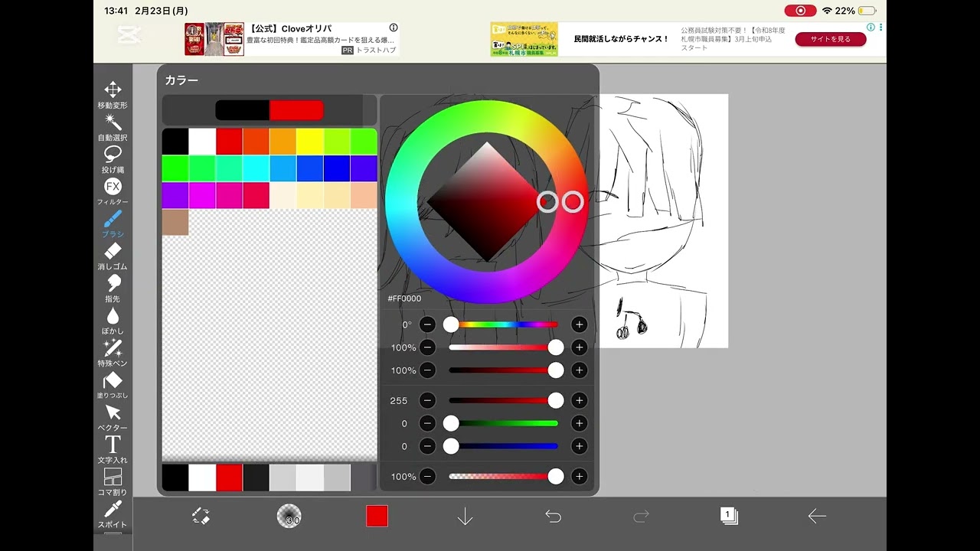Redo the last action
Viewport: 980px width, 551px height.
[x=641, y=517]
